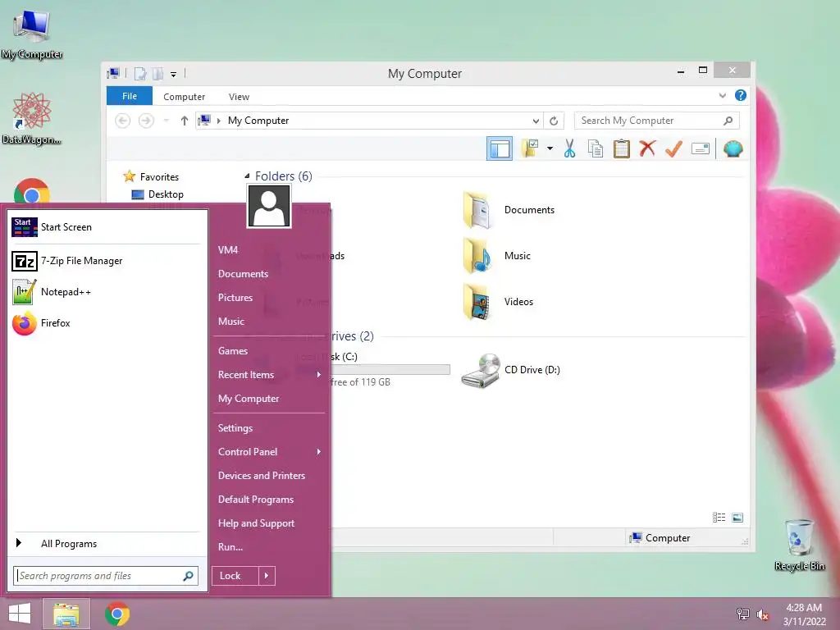The image size is (840, 630).
Task: Click the Email envelope toolbar icon
Action: (x=701, y=148)
